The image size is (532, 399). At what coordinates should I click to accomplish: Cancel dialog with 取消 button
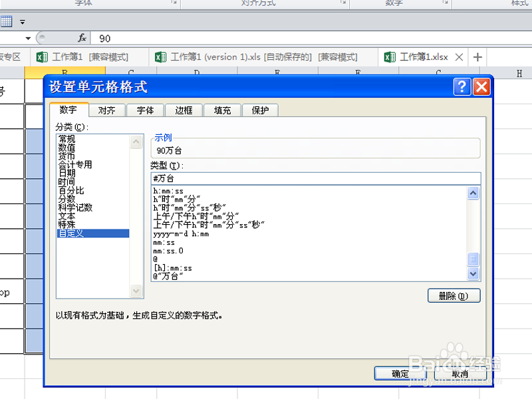460,374
